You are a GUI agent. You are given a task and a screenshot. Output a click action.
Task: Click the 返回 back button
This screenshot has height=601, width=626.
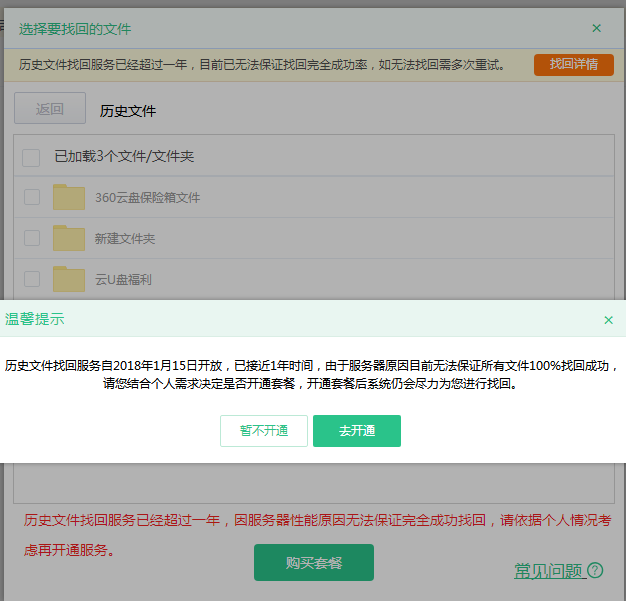[x=50, y=109]
